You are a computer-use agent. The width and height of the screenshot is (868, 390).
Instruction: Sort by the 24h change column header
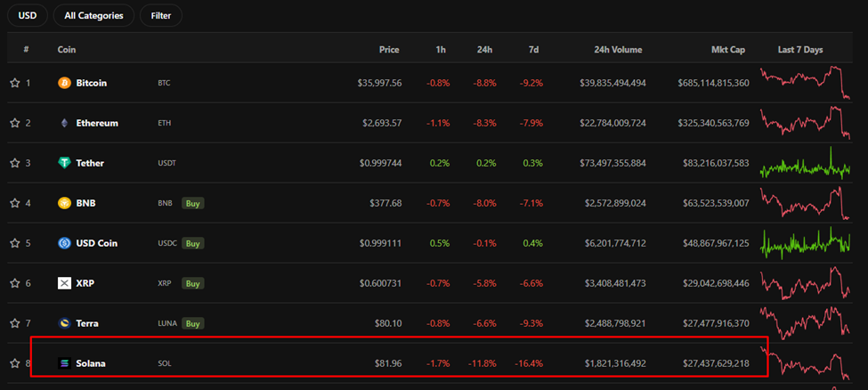pyautogui.click(x=485, y=49)
